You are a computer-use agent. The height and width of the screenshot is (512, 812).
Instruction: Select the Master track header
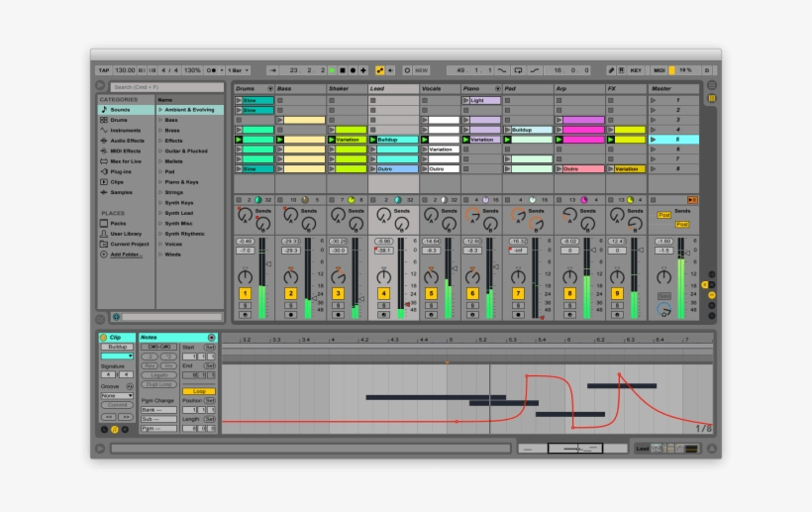pyautogui.click(x=673, y=89)
